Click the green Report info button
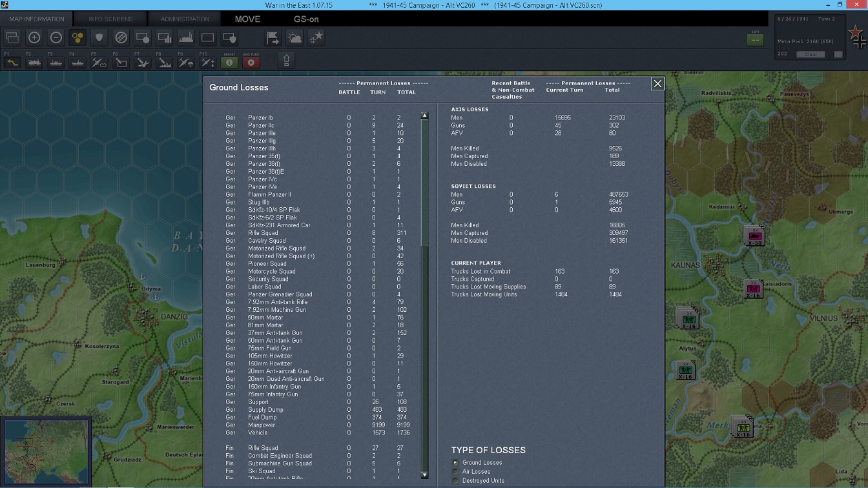 [229, 62]
